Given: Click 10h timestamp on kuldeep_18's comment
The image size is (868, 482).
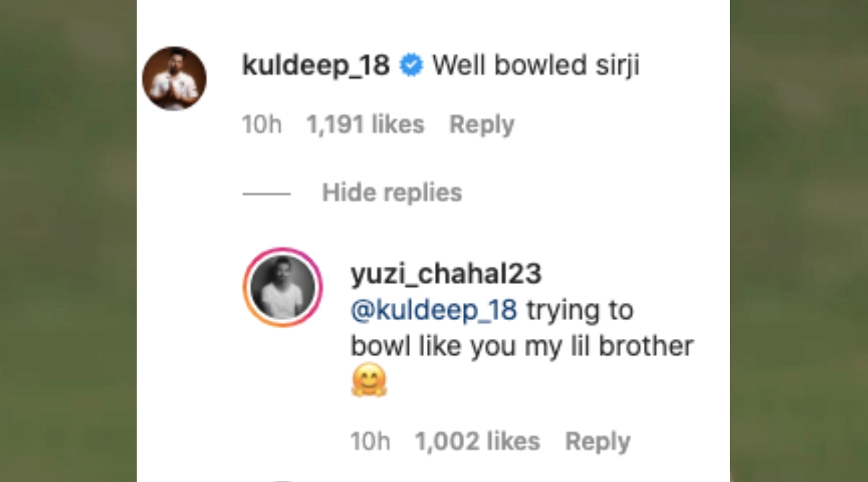Looking at the screenshot, I should tap(261, 124).
